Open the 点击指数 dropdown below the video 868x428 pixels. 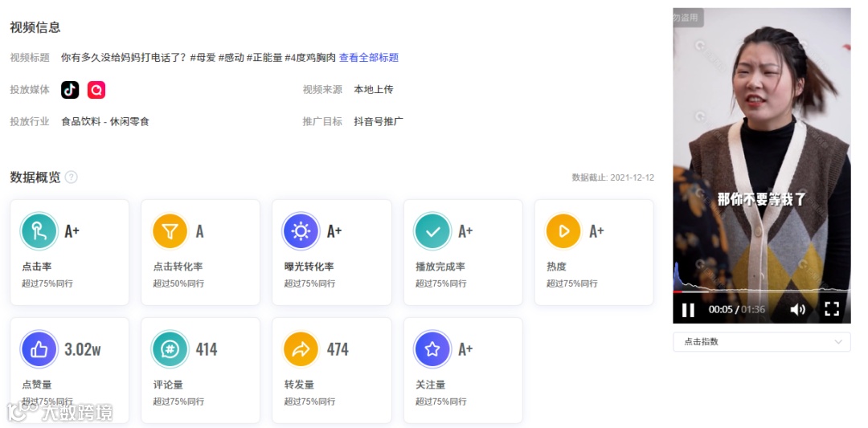point(762,342)
